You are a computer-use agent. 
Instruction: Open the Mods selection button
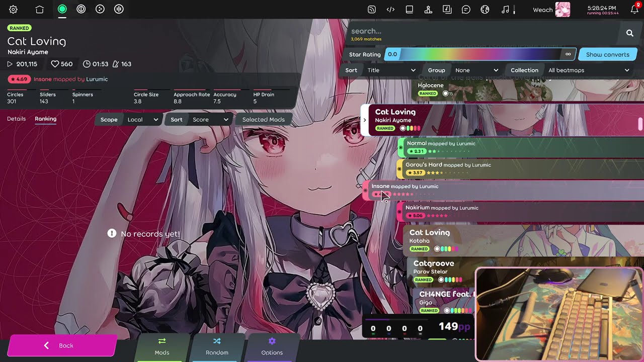pos(162,347)
